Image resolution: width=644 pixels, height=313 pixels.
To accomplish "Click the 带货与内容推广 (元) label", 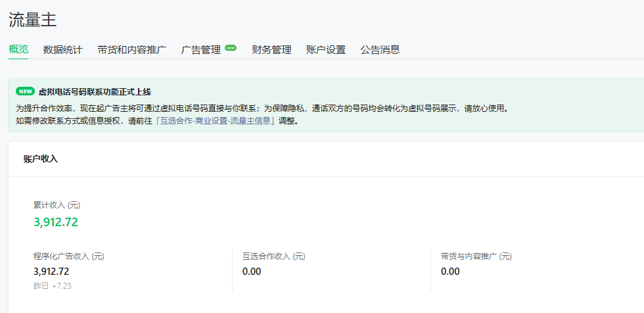I will pyautogui.click(x=476, y=256).
